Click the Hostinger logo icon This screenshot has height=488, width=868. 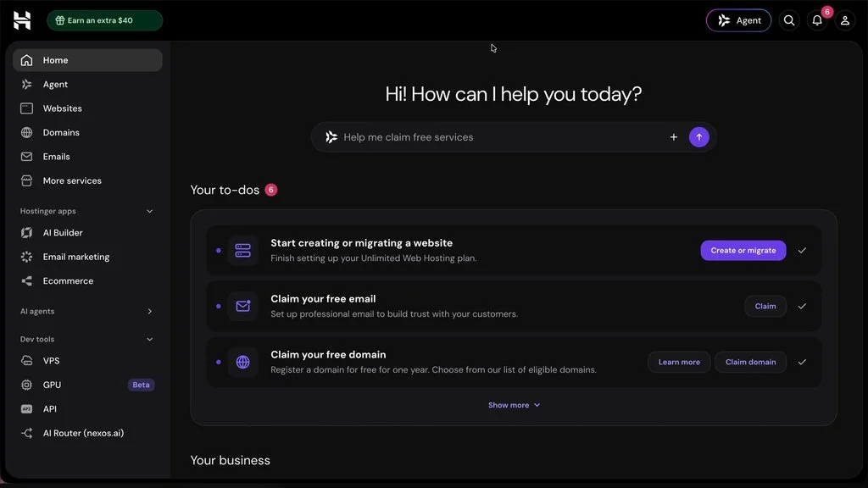(22, 20)
